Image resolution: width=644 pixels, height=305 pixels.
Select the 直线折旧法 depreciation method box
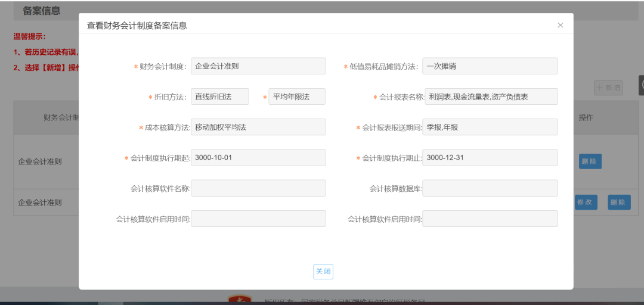pos(219,97)
